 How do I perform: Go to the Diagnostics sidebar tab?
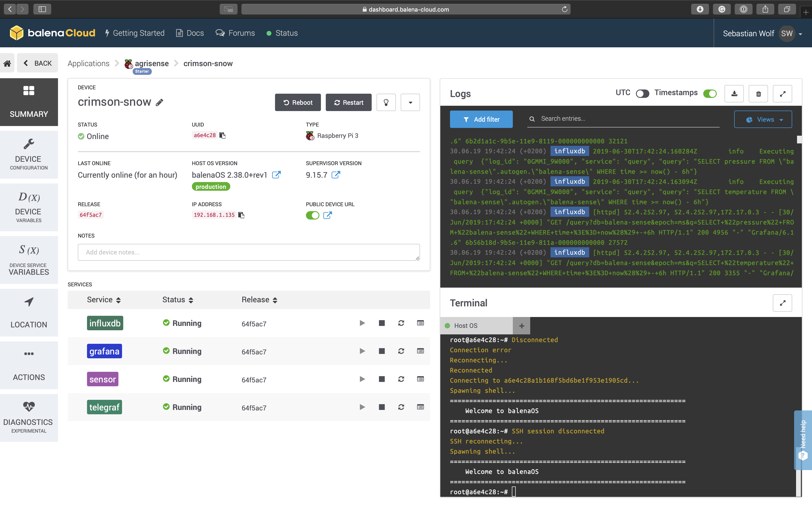[x=29, y=417]
